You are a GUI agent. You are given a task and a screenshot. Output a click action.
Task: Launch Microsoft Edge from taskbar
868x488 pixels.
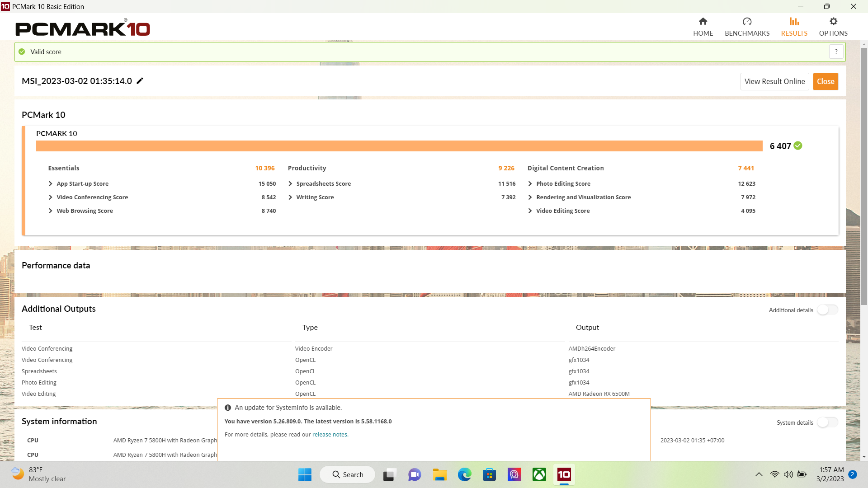(464, 474)
